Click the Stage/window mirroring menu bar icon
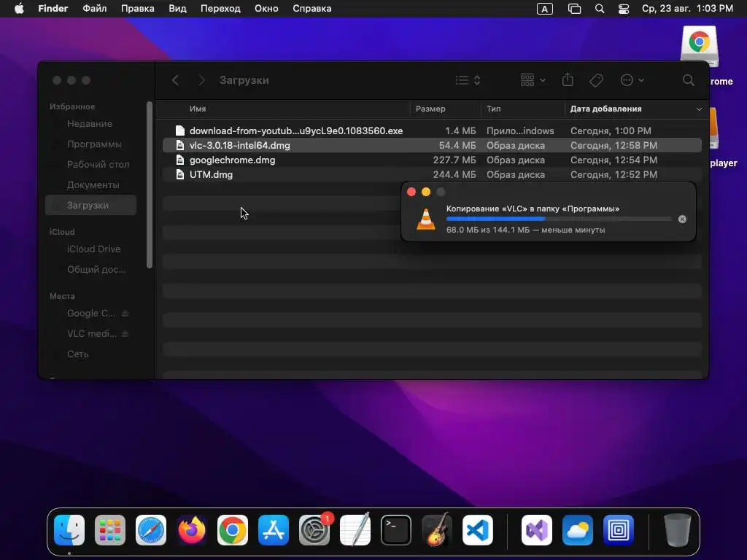This screenshot has height=560, width=747. click(x=575, y=9)
